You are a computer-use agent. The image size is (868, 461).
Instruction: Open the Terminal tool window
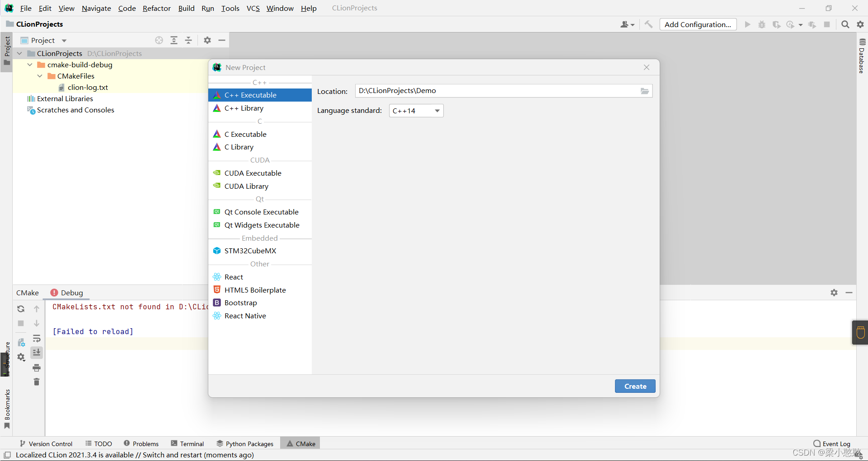click(x=188, y=443)
